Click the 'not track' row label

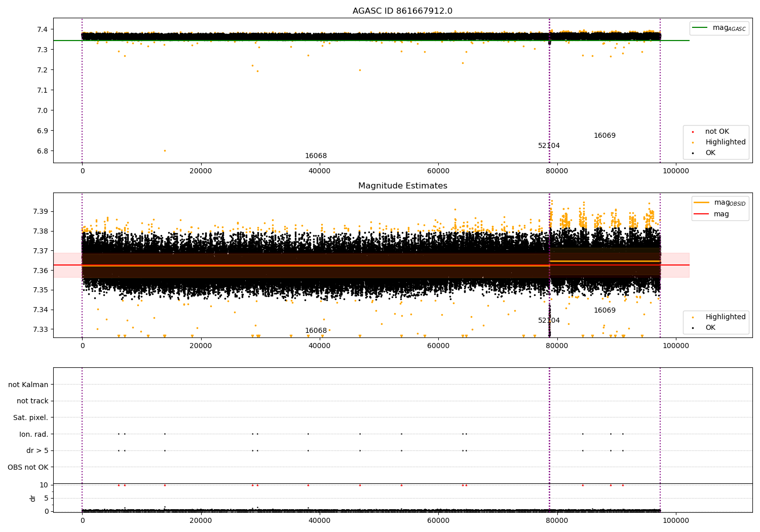pyautogui.click(x=32, y=401)
